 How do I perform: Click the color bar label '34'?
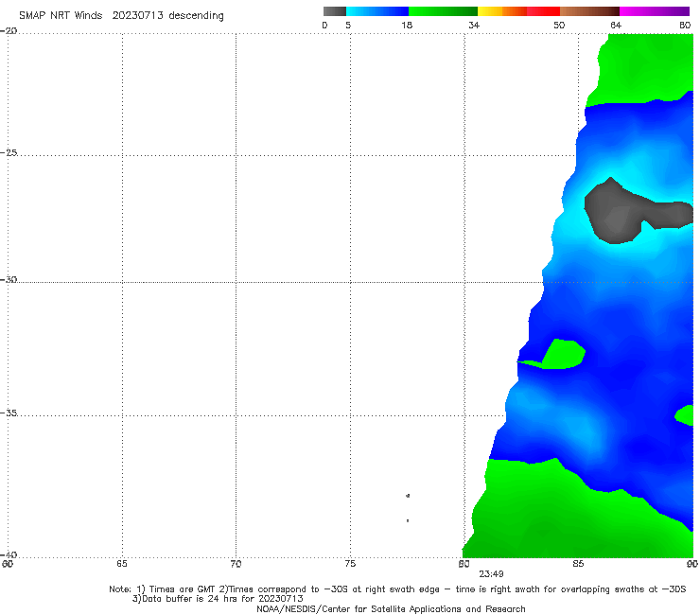(474, 25)
